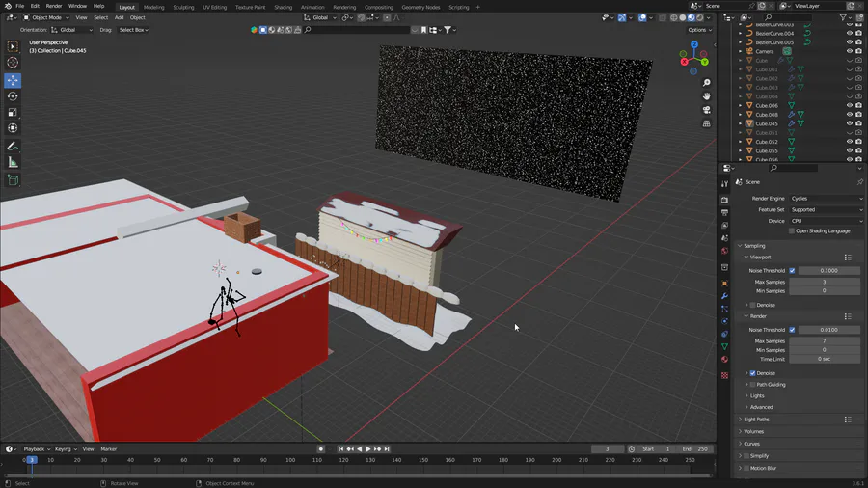This screenshot has width=868, height=488.
Task: Open the Render Engine dropdown
Action: click(x=826, y=199)
